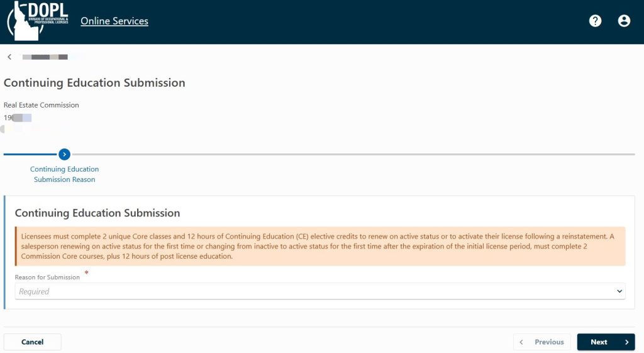Click the Real Estate Commission text
This screenshot has height=353, width=644.
coord(41,105)
